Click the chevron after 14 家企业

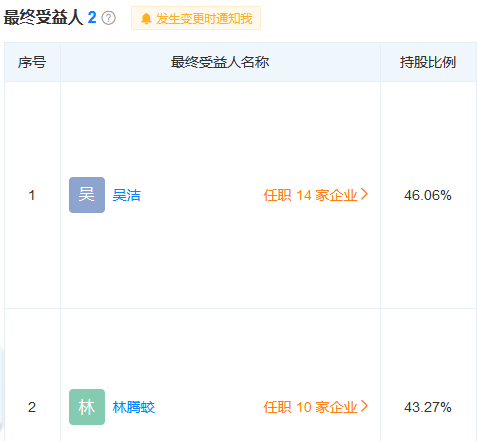[x=364, y=194]
